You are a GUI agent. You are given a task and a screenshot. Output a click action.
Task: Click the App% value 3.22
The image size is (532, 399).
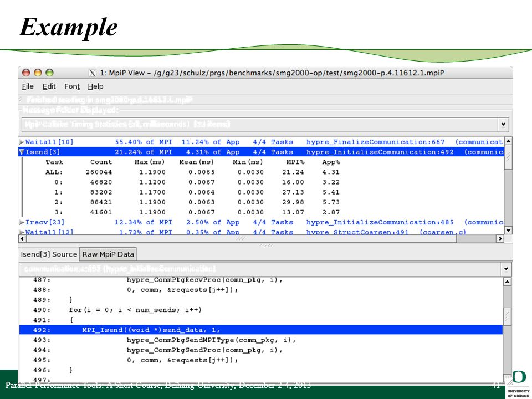click(331, 182)
